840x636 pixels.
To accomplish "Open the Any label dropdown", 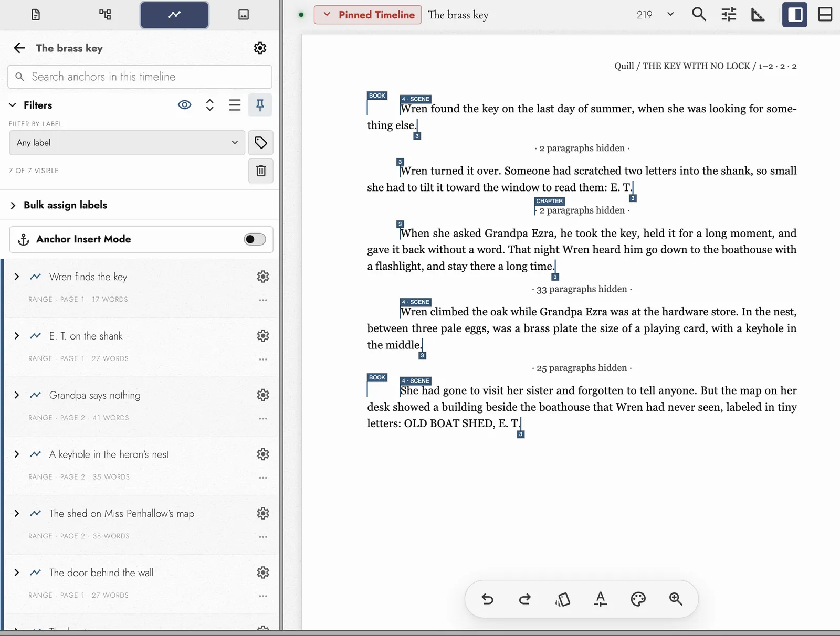I will 127,143.
